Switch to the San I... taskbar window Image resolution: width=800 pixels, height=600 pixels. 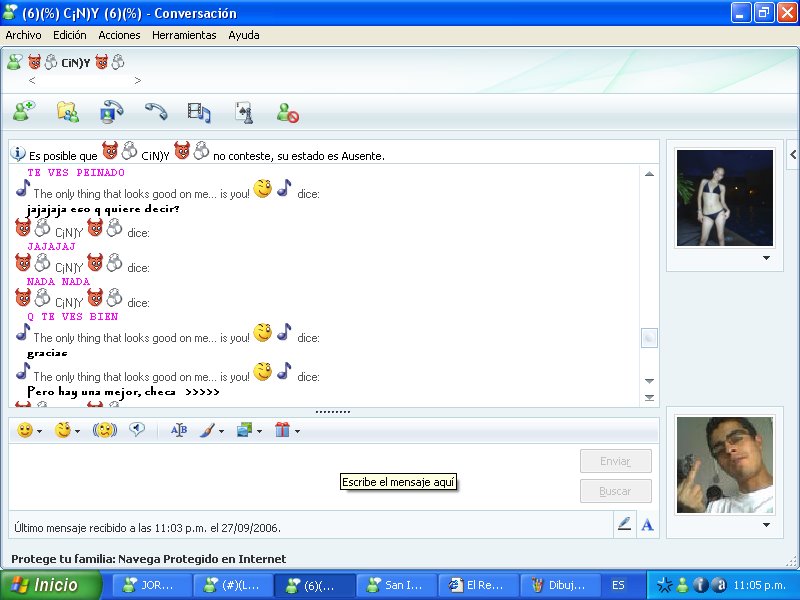click(396, 585)
